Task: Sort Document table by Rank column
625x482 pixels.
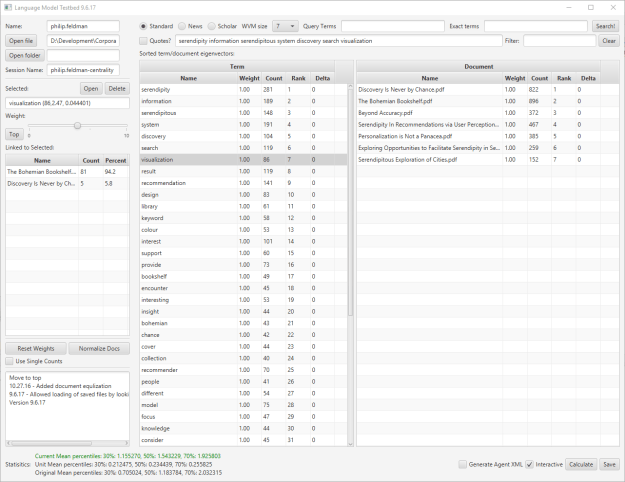Action: click(x=562, y=77)
